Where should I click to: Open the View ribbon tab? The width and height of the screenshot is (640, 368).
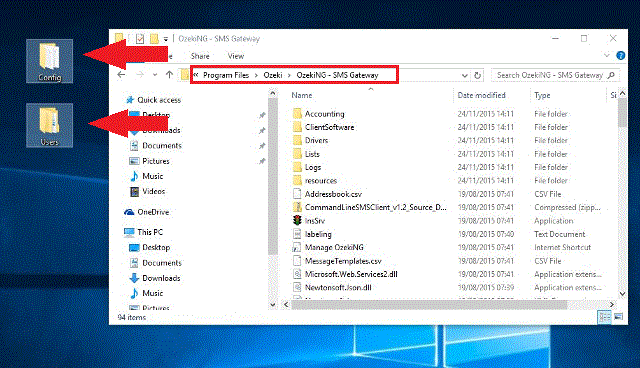pyautogui.click(x=236, y=56)
